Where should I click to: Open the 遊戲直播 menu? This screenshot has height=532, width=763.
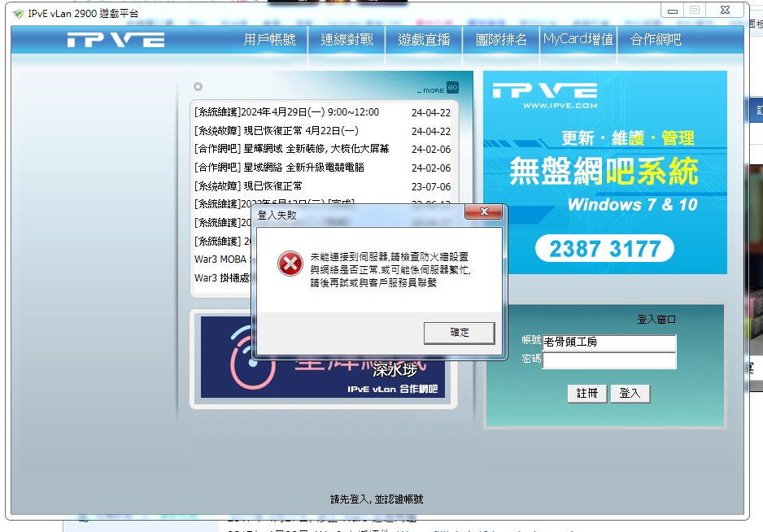pos(424,39)
